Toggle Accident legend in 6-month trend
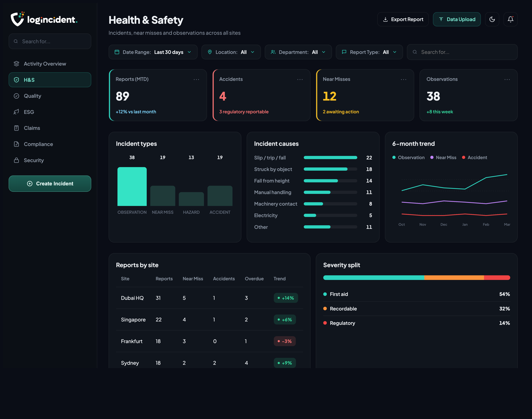This screenshot has height=419, width=532. click(475, 157)
